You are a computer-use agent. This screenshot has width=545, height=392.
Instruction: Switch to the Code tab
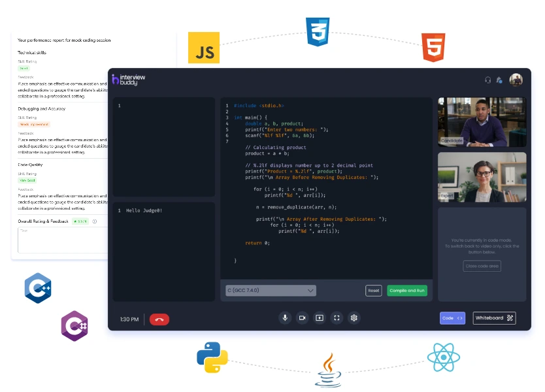point(452,318)
